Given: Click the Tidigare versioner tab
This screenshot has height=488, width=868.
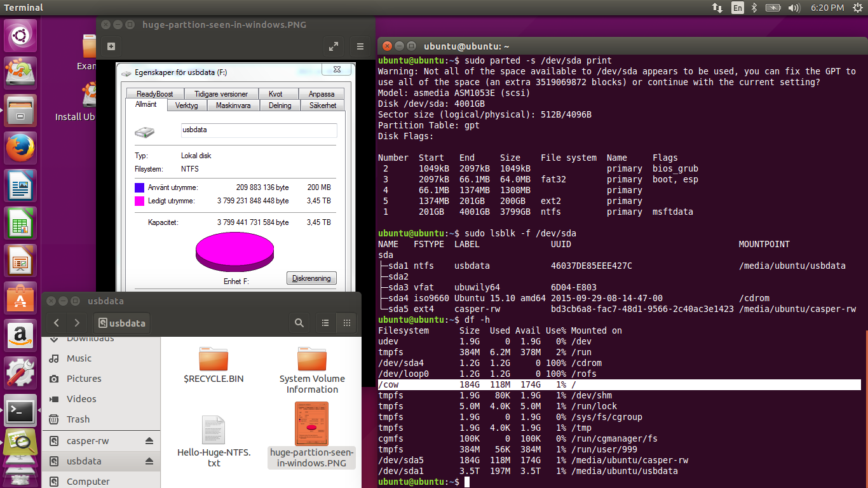Looking at the screenshot, I should pyautogui.click(x=221, y=93).
